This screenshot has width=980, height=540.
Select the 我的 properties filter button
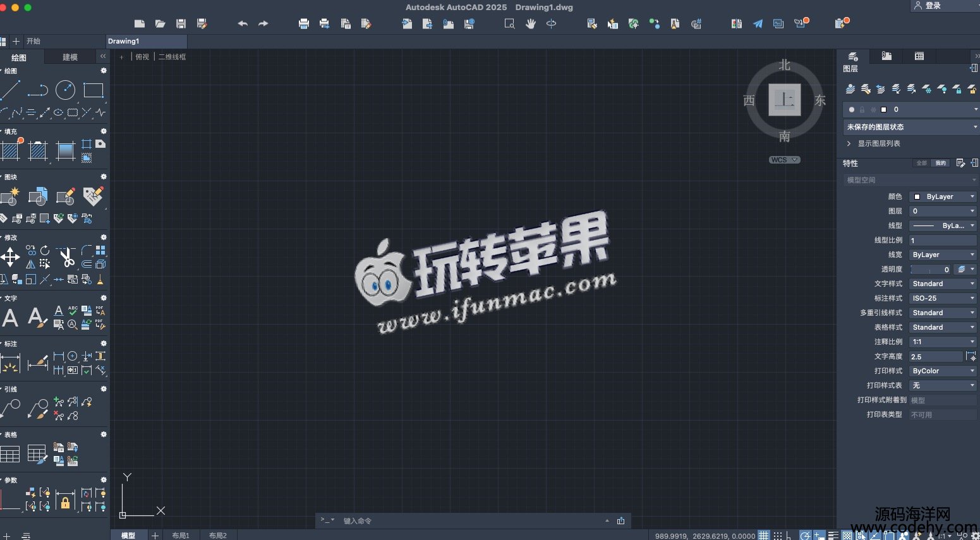[x=941, y=163]
